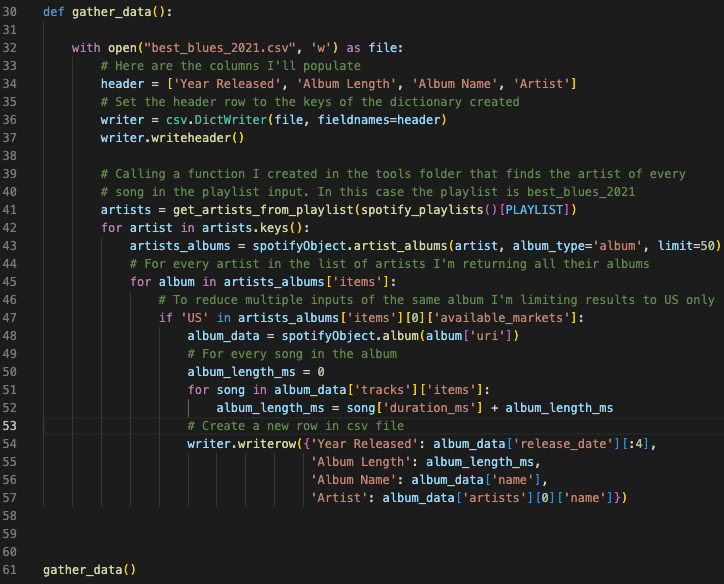The height and width of the screenshot is (584, 724).
Task: Click the 'PLAYLIST' constant on line 41
Action: (534, 210)
